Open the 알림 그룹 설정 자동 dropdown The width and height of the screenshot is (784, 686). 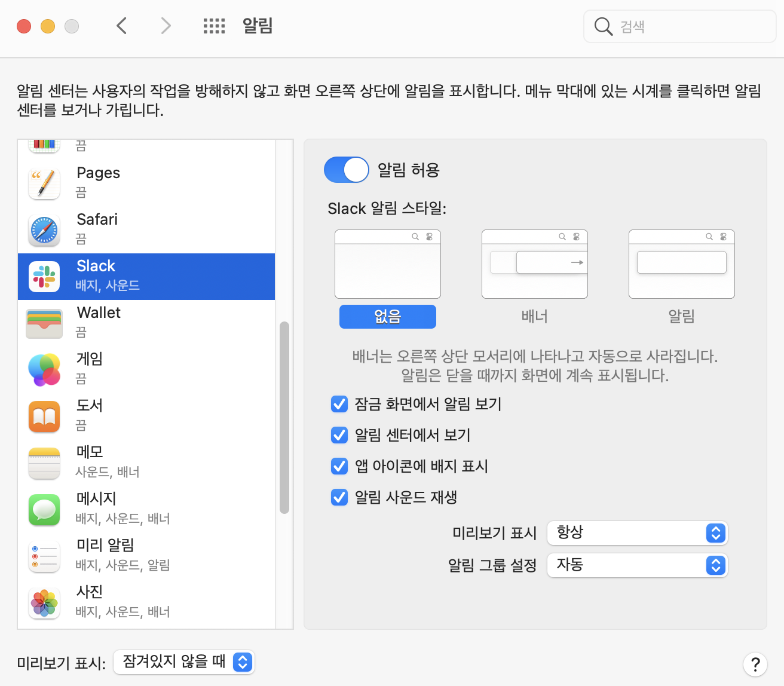638,565
